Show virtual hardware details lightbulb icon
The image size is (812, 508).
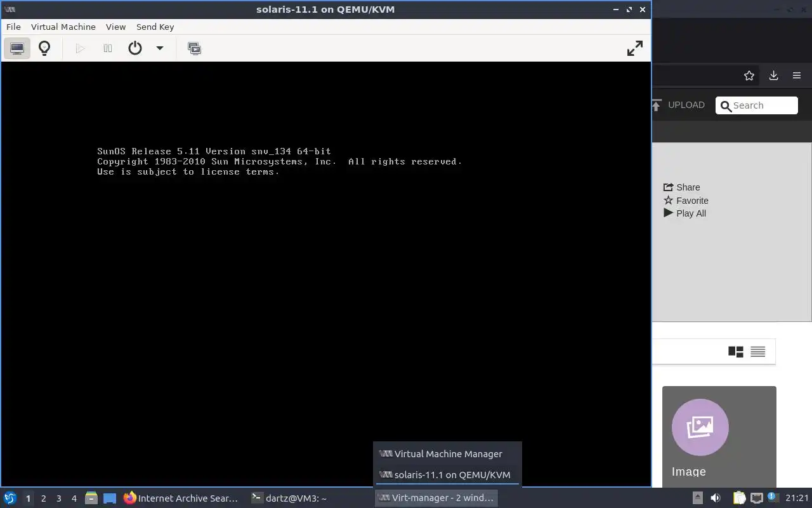(x=44, y=48)
